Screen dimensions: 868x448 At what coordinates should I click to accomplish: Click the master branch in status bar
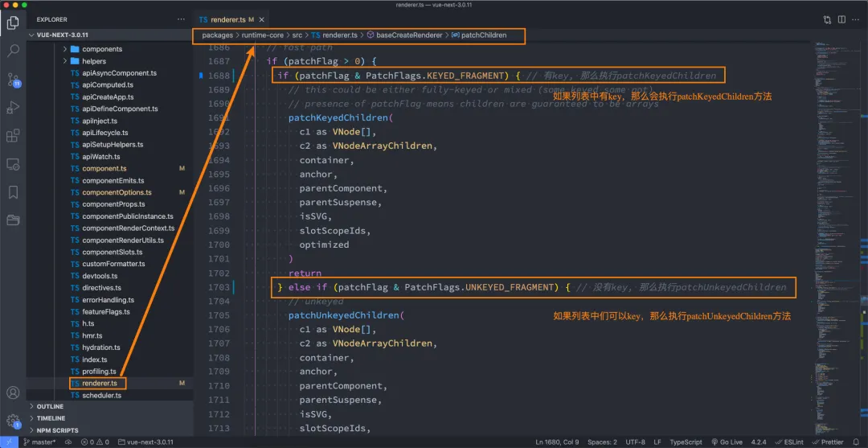click(x=38, y=442)
